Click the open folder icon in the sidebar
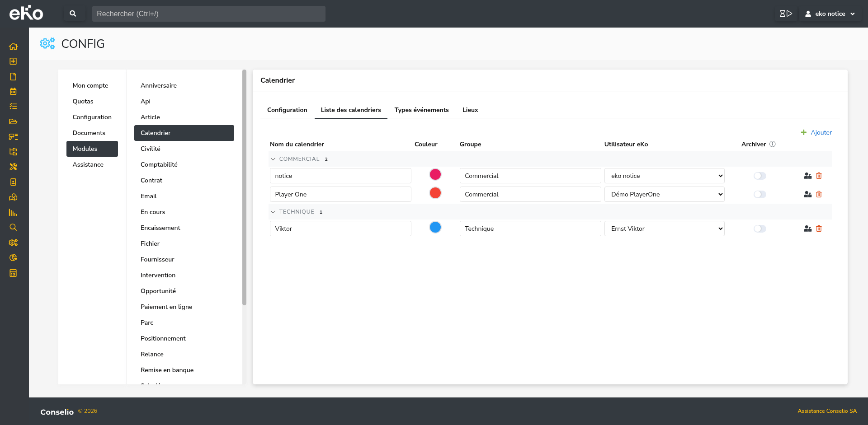868x425 pixels. tap(13, 121)
